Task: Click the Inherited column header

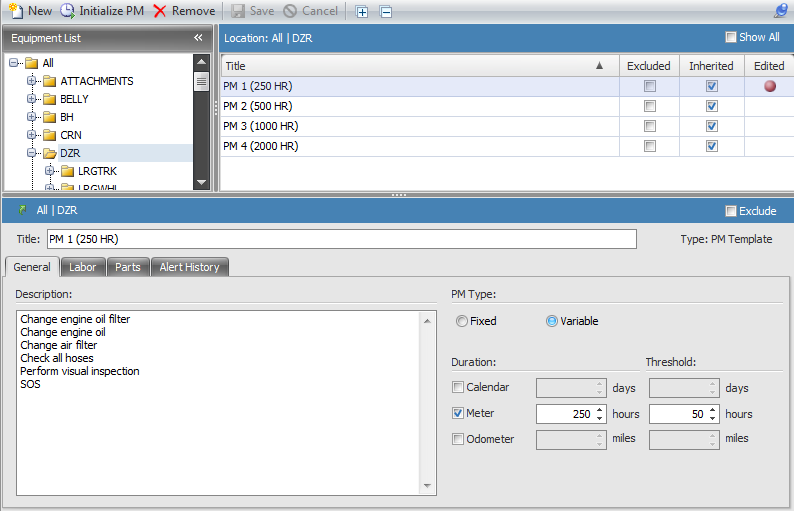Action: 711,66
